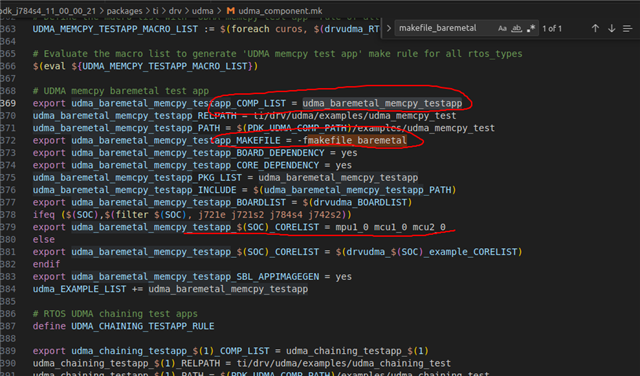The height and width of the screenshot is (376, 640).
Task: Click line number 372 in the gutter
Action: [x=8, y=140]
